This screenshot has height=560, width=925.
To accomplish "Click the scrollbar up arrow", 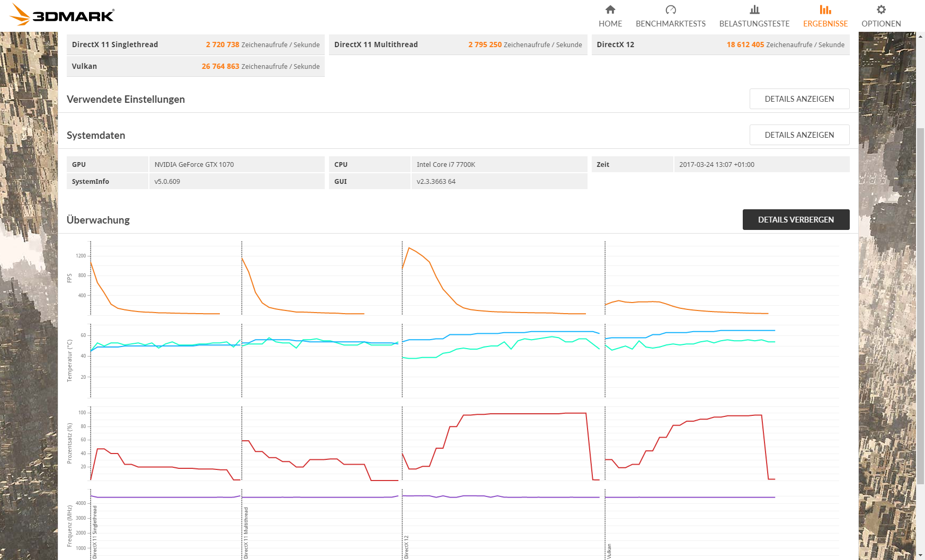I will 921,36.
